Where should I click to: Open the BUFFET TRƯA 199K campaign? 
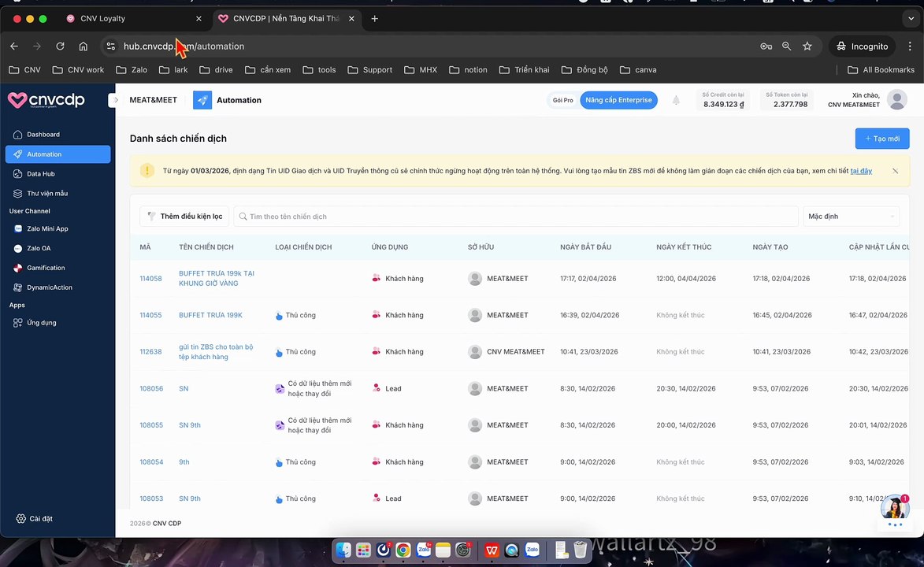pos(210,315)
